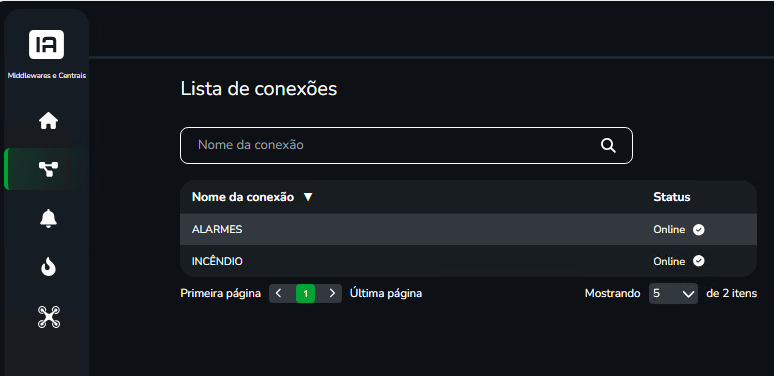774x376 pixels.
Task: Select the ALARMES connection row
Action: tap(468, 229)
